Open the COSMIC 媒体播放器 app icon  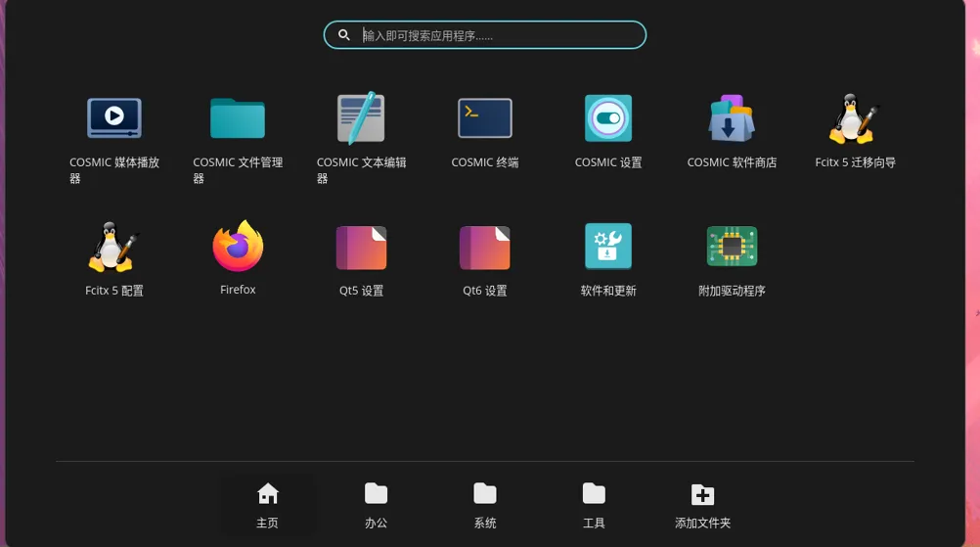coord(114,118)
